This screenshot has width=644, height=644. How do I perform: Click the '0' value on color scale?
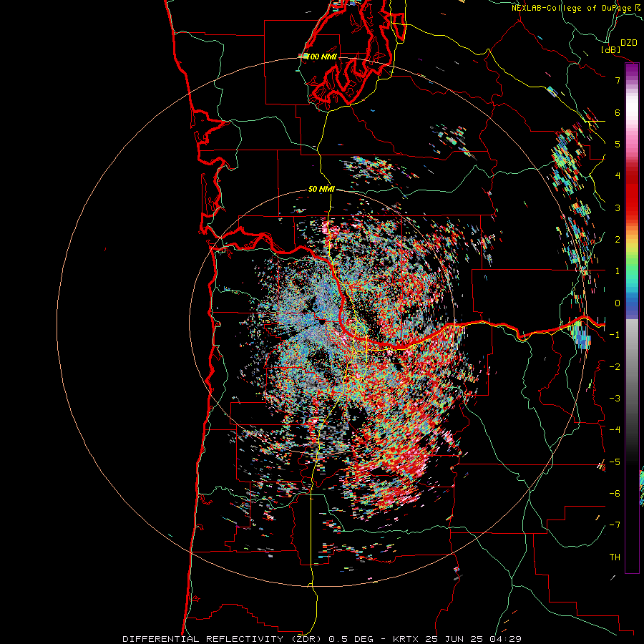pos(618,303)
